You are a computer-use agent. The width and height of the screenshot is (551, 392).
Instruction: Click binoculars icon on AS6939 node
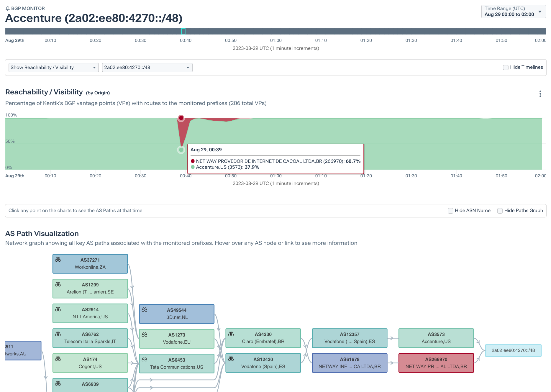[58, 383]
